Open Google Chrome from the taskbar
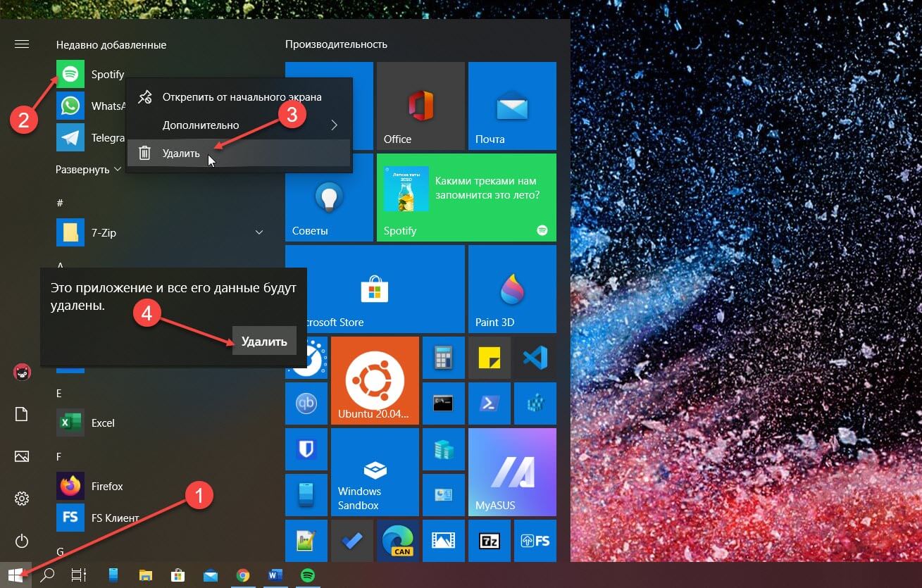 point(243,575)
